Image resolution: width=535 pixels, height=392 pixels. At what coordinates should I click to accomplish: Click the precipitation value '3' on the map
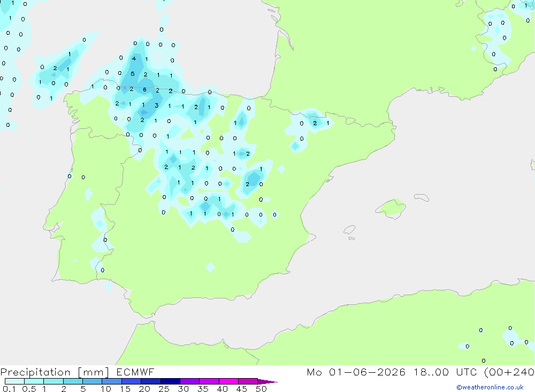pyautogui.click(x=157, y=105)
